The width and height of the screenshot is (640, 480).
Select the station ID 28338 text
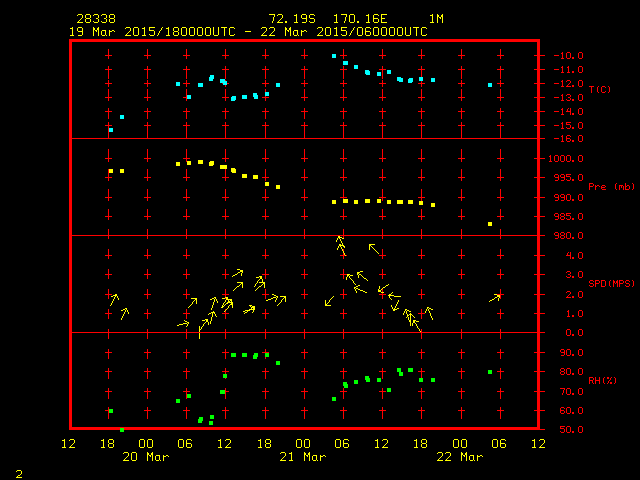94,19
